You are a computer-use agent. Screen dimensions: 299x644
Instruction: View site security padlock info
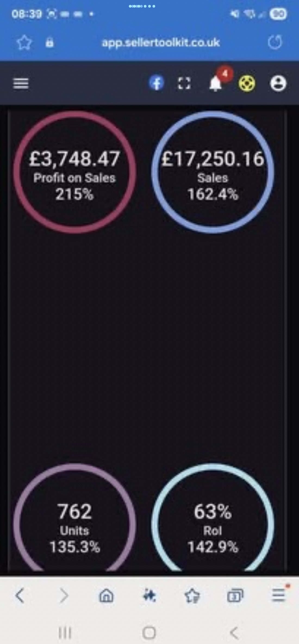[x=49, y=43]
